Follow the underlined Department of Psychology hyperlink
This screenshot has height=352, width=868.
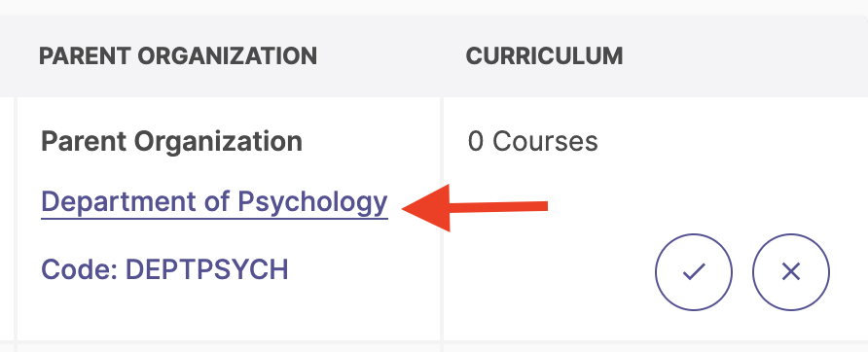tap(214, 202)
